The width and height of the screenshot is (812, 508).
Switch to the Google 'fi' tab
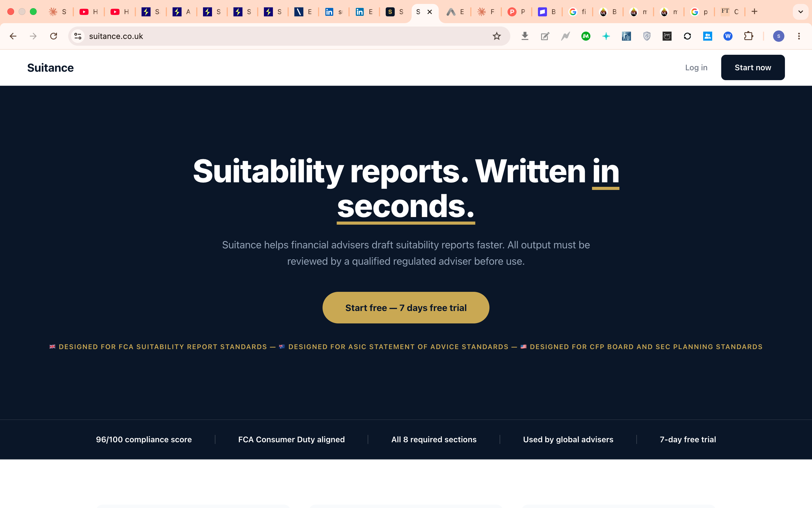coord(577,12)
